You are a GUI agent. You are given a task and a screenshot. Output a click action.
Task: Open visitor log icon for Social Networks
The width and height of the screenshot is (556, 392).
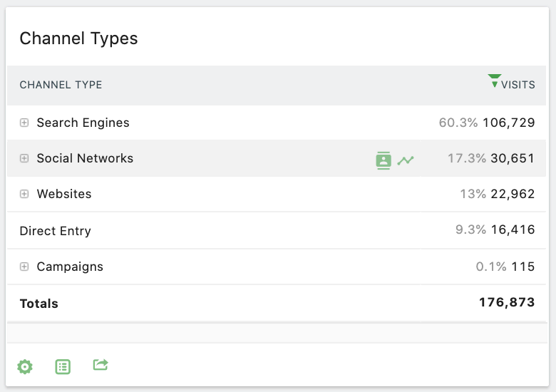point(383,160)
